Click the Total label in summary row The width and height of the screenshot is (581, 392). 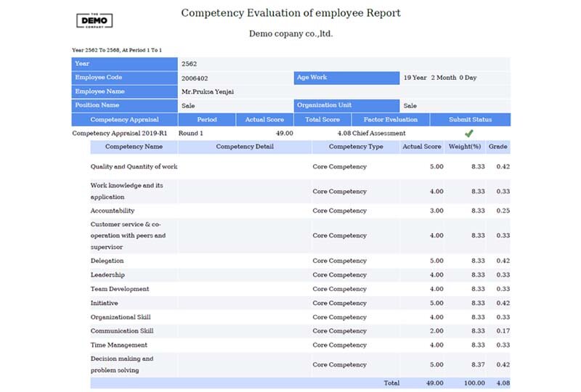click(391, 383)
